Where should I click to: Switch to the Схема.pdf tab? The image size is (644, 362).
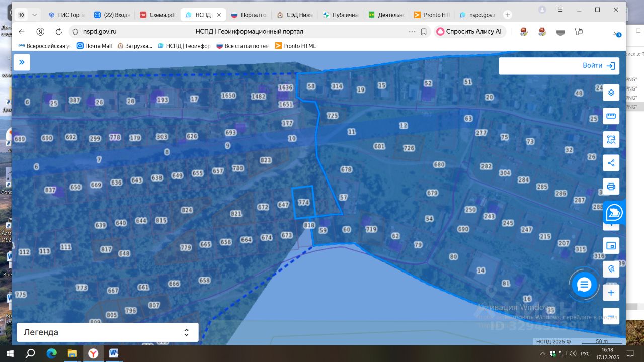157,15
